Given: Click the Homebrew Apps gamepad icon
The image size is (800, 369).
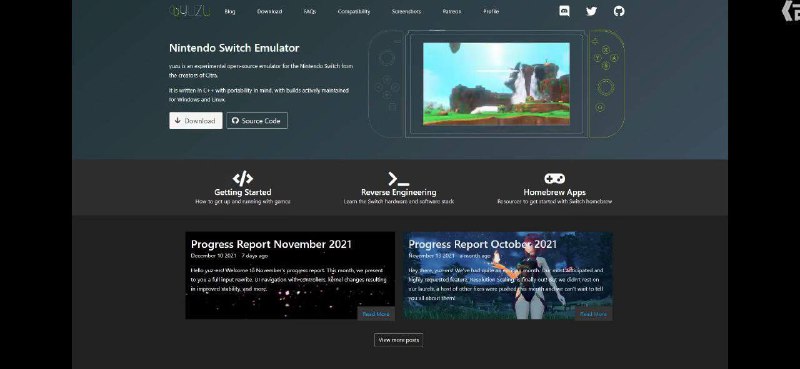Looking at the screenshot, I should 554,179.
